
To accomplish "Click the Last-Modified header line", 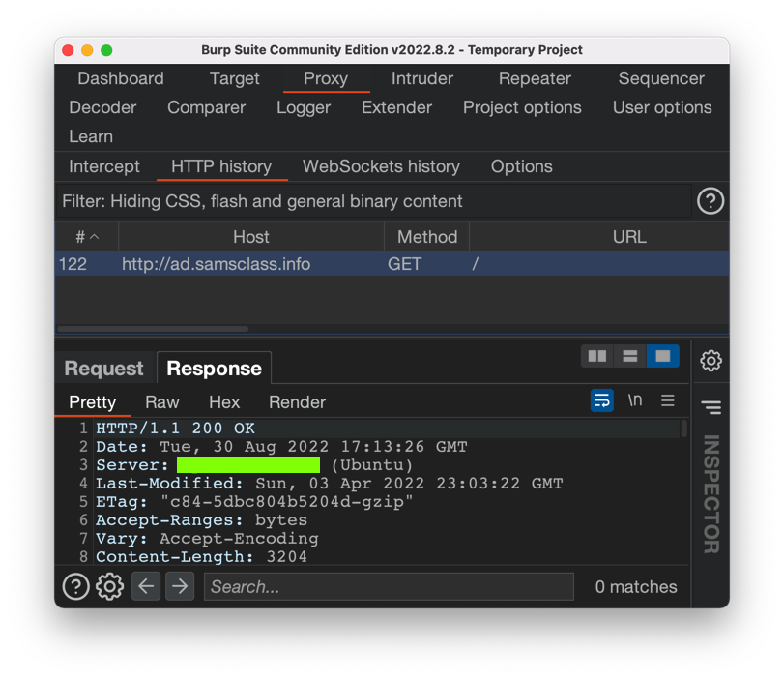I will (x=329, y=484).
